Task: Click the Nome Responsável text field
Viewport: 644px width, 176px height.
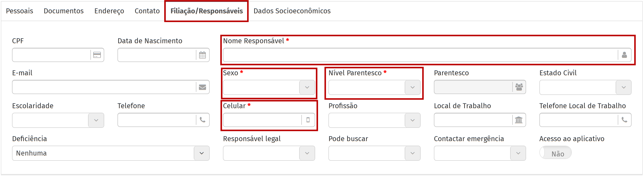Action: [x=420, y=55]
